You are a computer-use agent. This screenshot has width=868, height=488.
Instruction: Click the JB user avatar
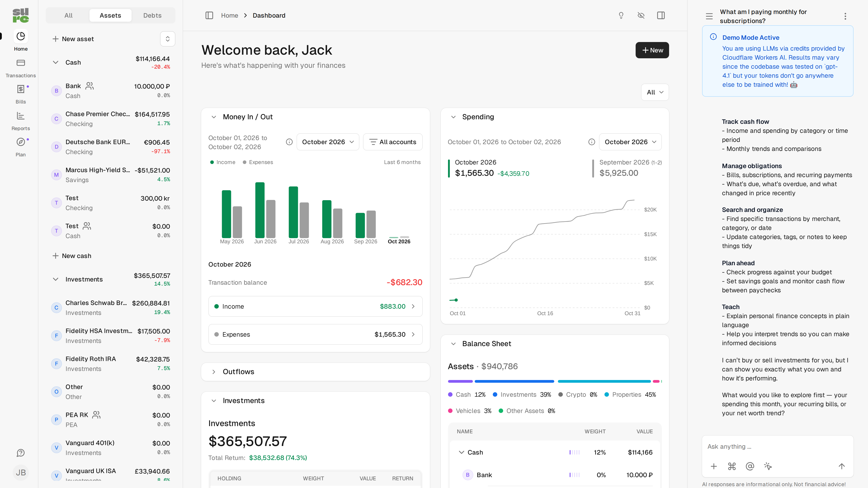pos(21,472)
